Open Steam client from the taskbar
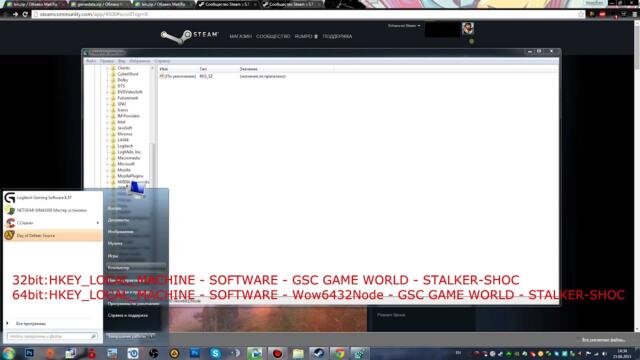 click(x=318, y=353)
